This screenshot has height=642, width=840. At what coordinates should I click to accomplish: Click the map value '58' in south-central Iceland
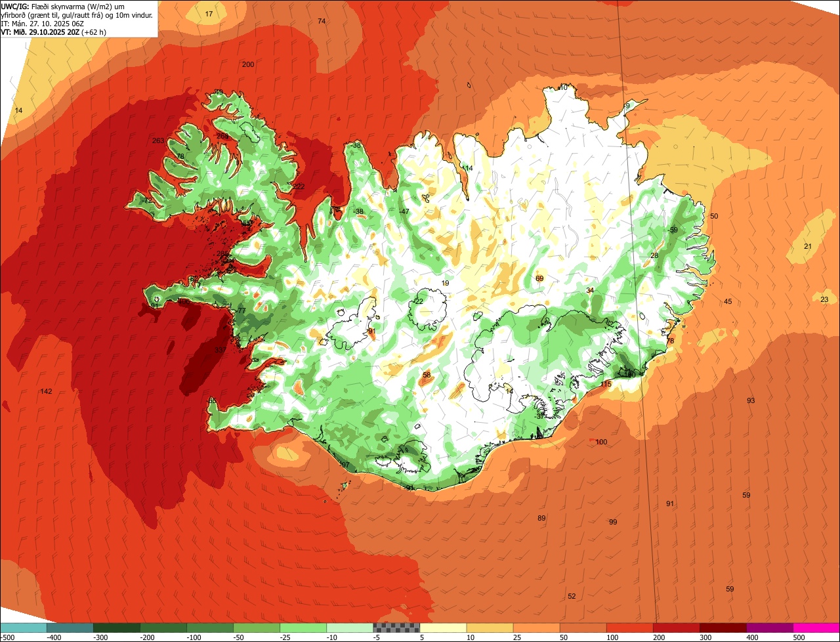pyautogui.click(x=427, y=375)
